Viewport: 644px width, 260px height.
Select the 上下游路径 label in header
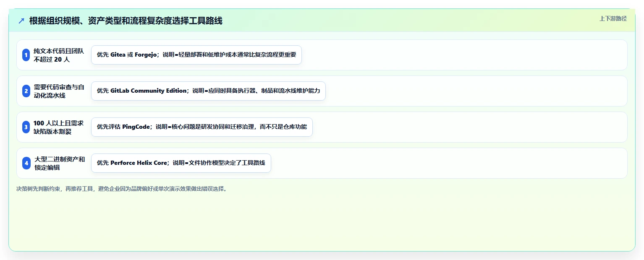point(613,18)
